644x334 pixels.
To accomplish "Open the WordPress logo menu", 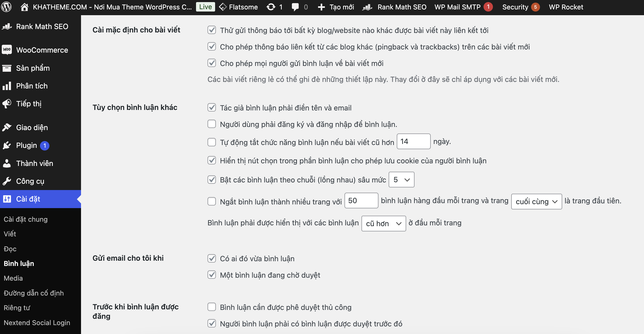I will (6, 7).
